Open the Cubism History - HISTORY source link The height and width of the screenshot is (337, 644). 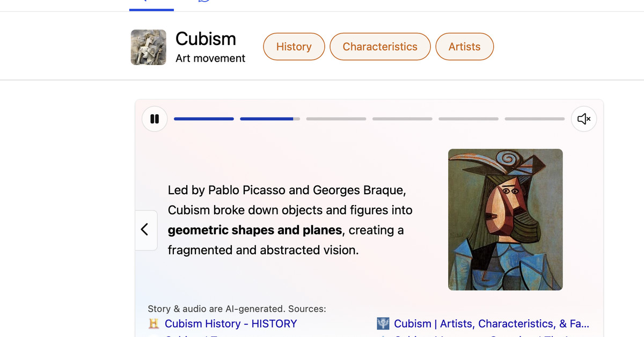[231, 324]
